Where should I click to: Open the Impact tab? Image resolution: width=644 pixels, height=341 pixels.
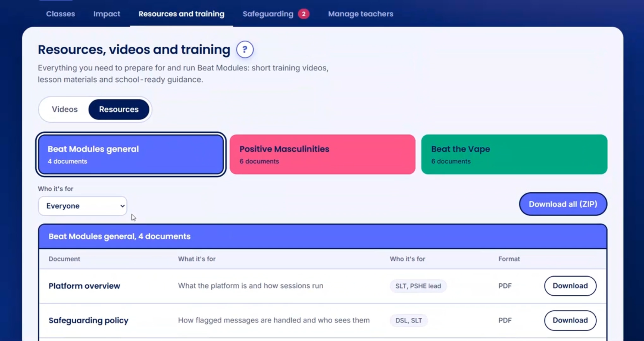click(107, 14)
